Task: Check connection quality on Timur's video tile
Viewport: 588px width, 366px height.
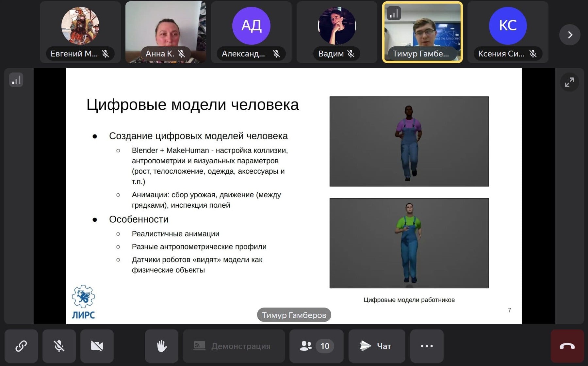Action: tap(394, 13)
